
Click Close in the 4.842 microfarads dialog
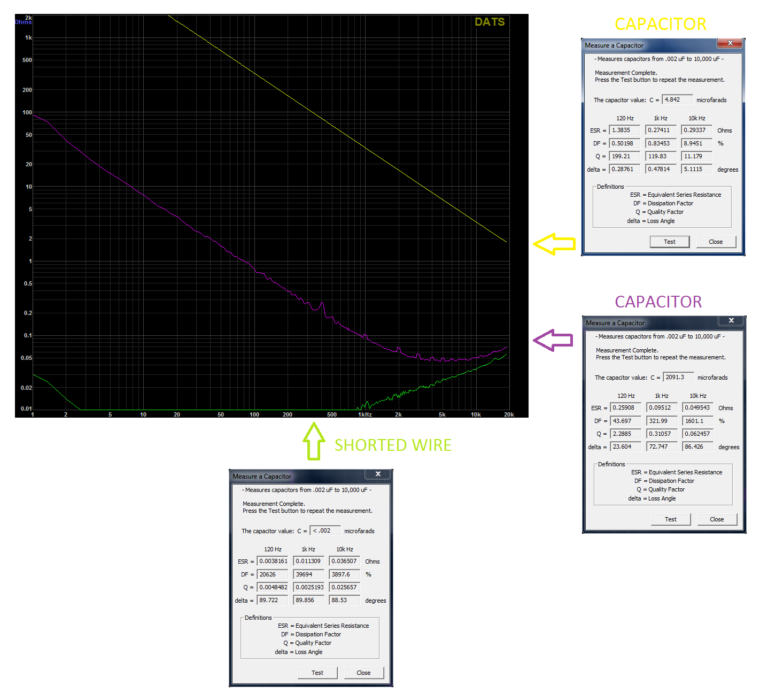pyautogui.click(x=716, y=242)
